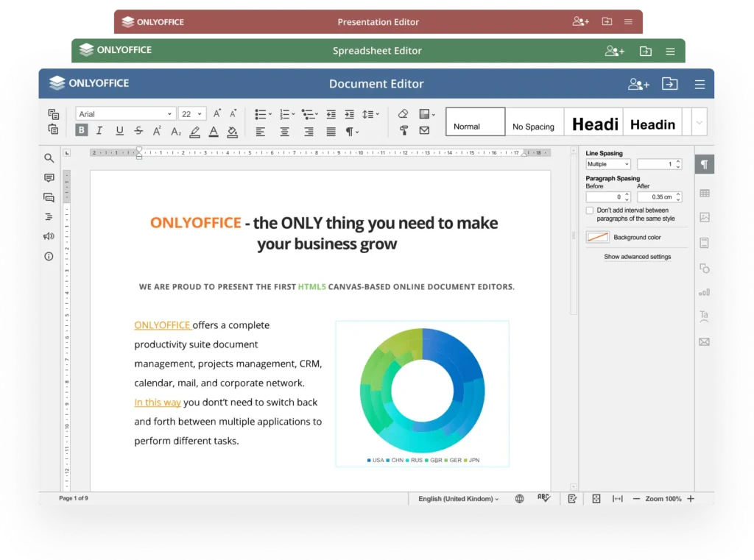
Task: Open the Bullets list dropdown
Action: (x=263, y=114)
